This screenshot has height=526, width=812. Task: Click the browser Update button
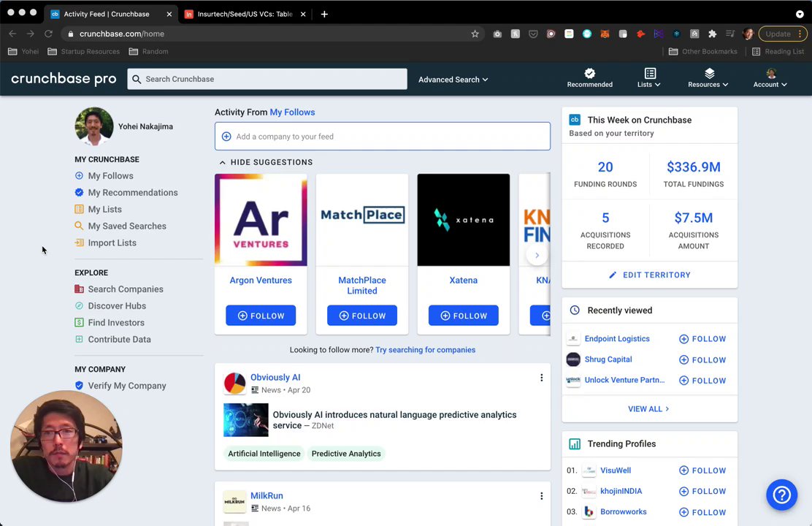click(x=783, y=34)
